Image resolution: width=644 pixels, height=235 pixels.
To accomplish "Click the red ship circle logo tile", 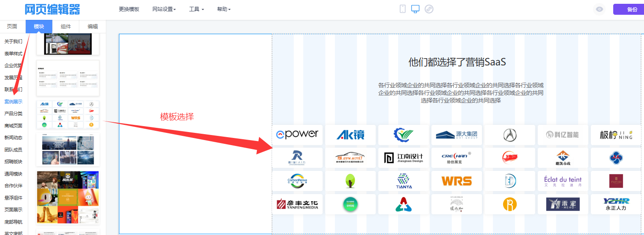I will (510, 158).
